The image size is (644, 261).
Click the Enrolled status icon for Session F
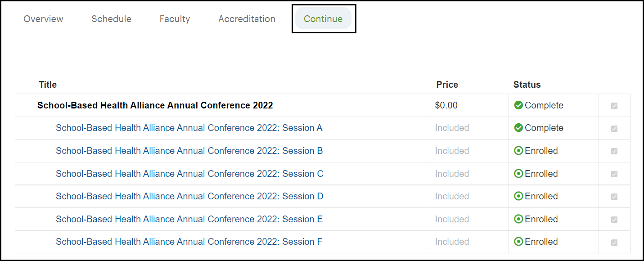pos(518,242)
